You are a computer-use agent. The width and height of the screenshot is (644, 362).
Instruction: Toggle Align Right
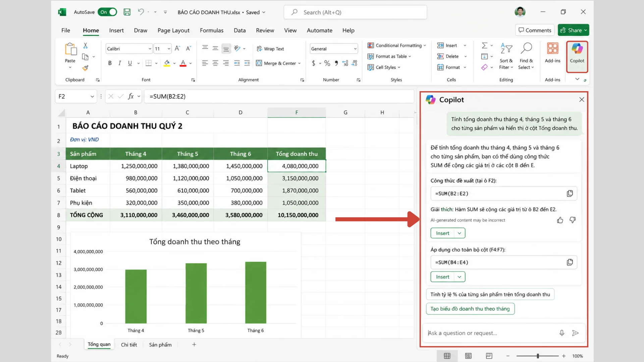click(x=226, y=63)
